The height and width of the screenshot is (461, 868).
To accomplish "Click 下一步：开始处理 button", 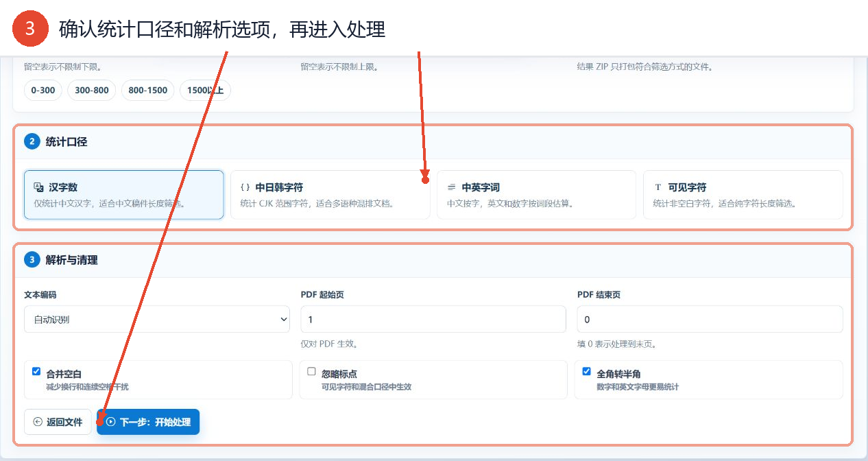I will point(148,422).
